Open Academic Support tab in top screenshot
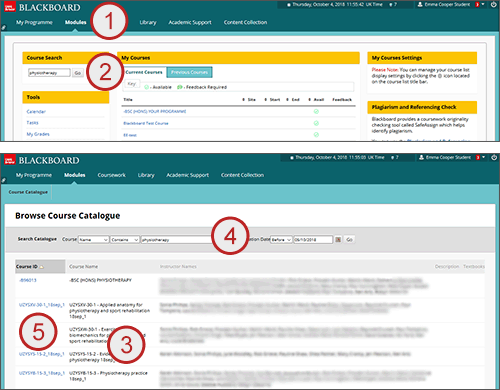Screen dimensions: 500x390 (190, 22)
